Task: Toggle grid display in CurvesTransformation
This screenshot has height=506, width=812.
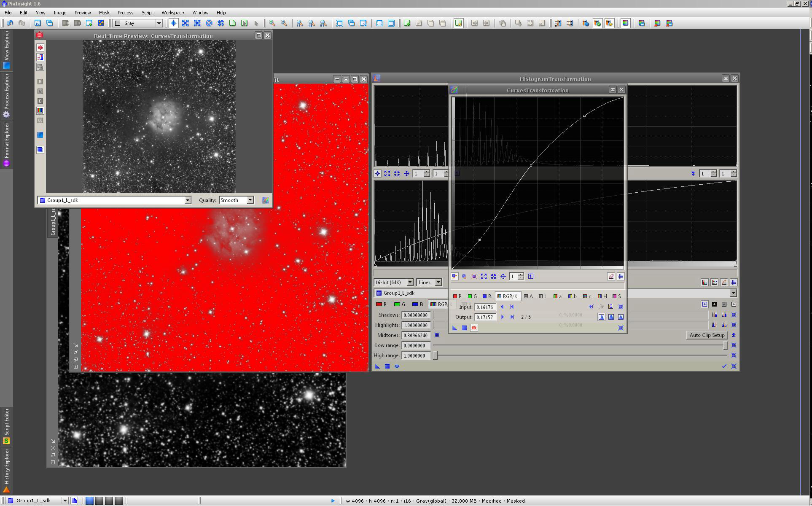Action: tap(621, 277)
